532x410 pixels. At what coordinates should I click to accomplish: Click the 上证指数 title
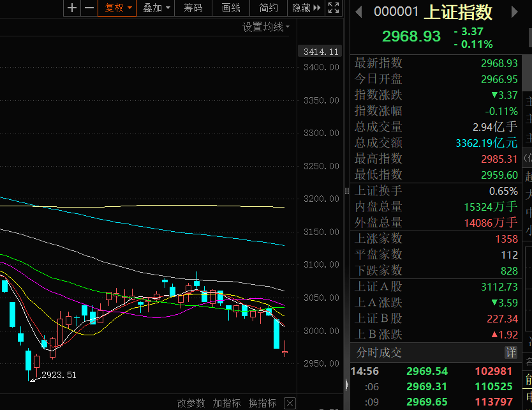point(458,12)
